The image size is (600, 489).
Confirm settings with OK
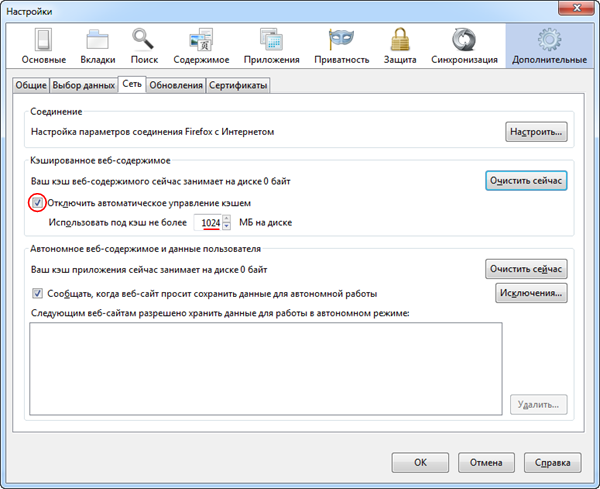[x=420, y=463]
